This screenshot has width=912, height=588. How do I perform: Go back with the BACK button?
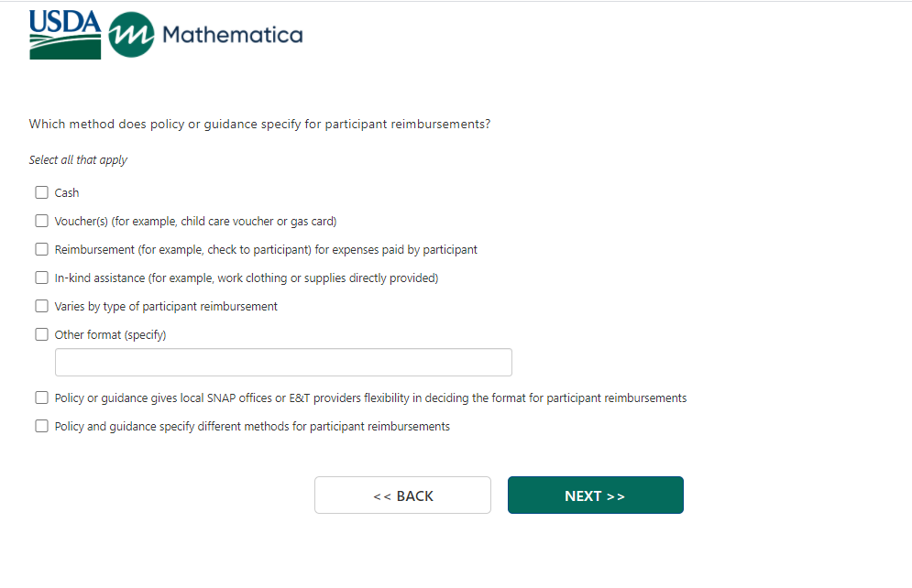[x=402, y=495]
